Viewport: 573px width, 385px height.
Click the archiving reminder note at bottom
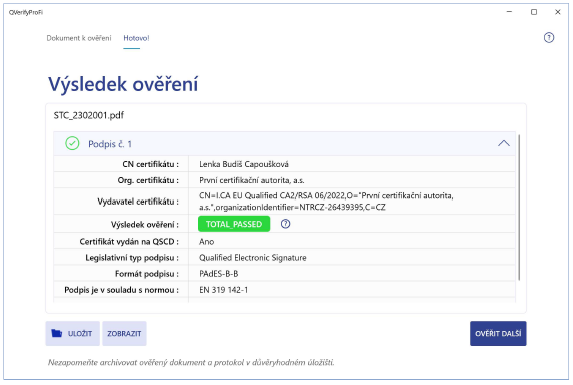[x=191, y=362]
